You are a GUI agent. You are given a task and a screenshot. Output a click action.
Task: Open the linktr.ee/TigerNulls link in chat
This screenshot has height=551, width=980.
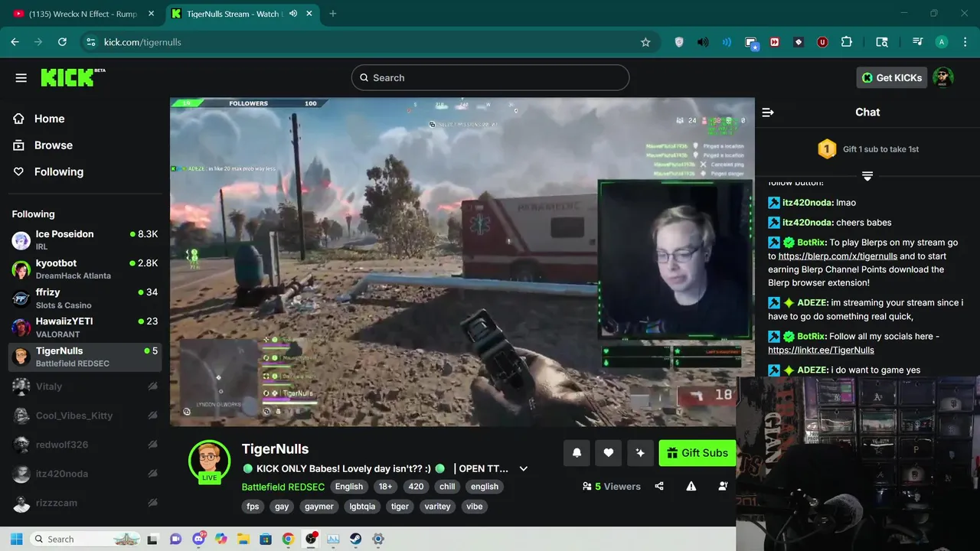pos(821,350)
